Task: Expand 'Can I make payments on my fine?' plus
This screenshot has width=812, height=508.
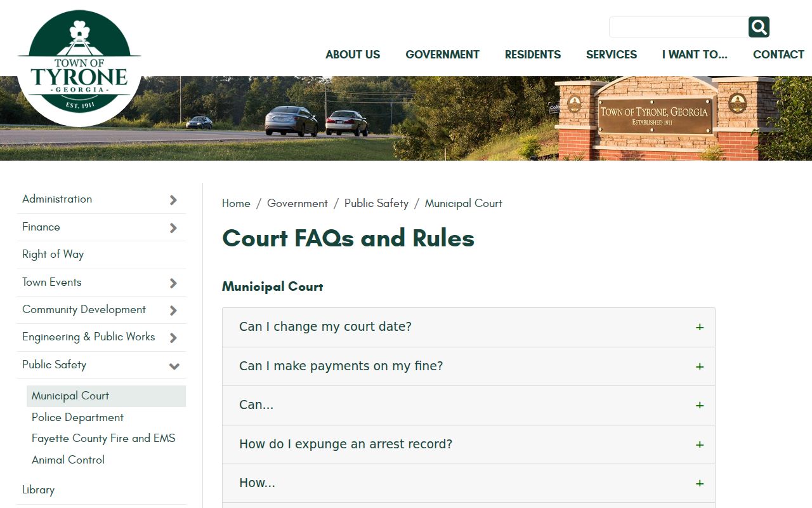Action: click(700, 366)
